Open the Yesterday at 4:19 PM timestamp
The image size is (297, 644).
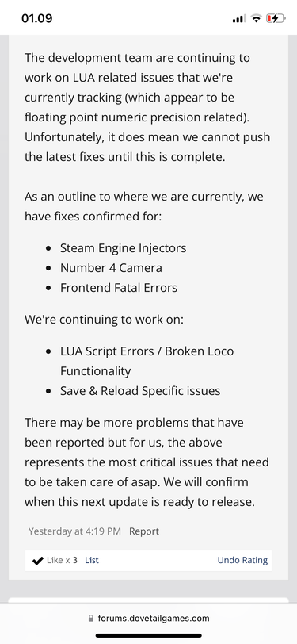point(74,531)
